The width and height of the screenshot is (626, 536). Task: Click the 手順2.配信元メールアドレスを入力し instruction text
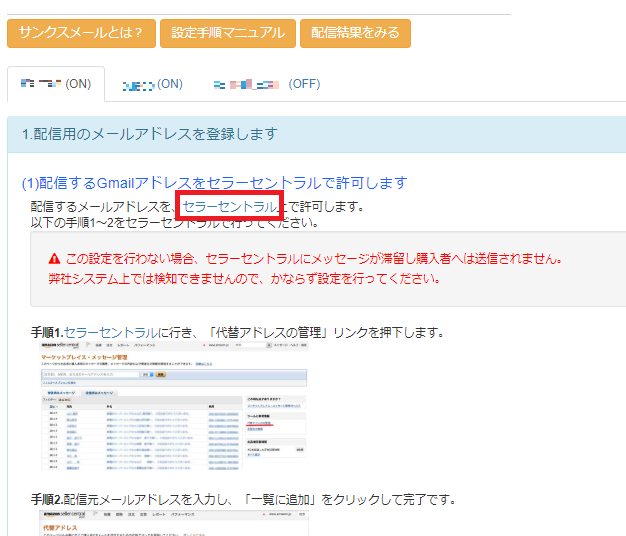pos(243,499)
